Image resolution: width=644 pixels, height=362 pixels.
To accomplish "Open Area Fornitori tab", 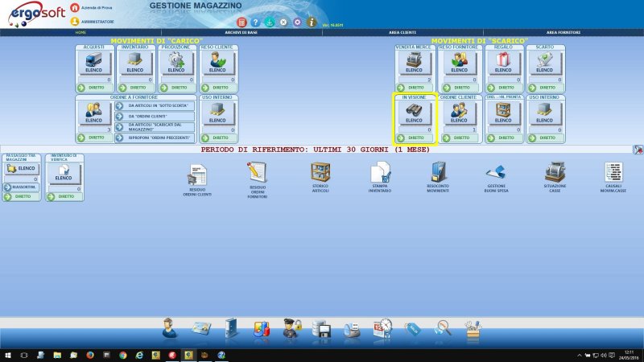I will click(x=563, y=32).
